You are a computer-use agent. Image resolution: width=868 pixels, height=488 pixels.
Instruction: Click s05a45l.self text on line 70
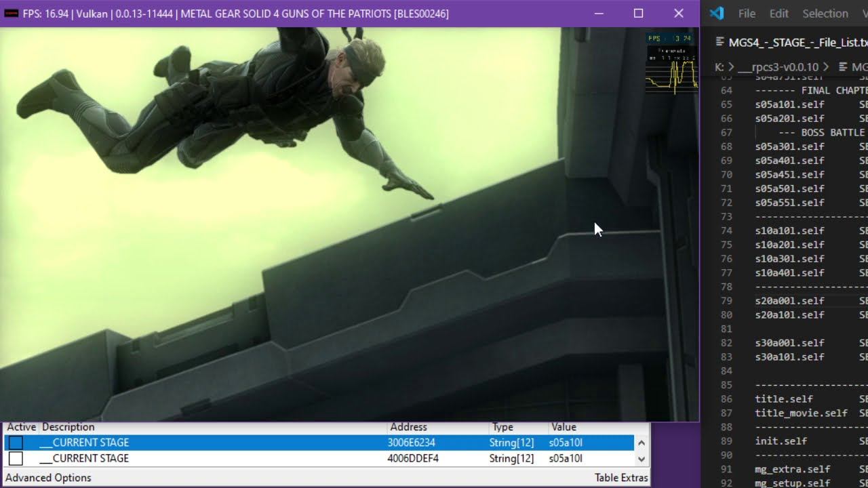[x=790, y=175]
